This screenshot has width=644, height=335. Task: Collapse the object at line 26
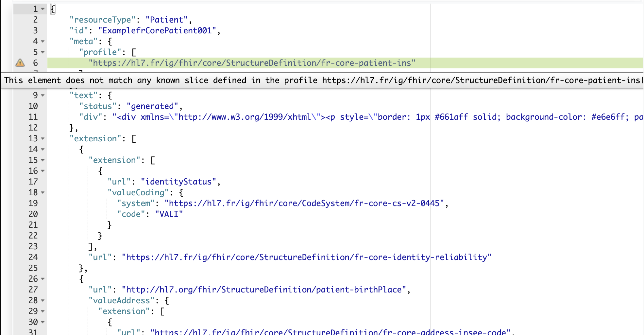[43, 279]
